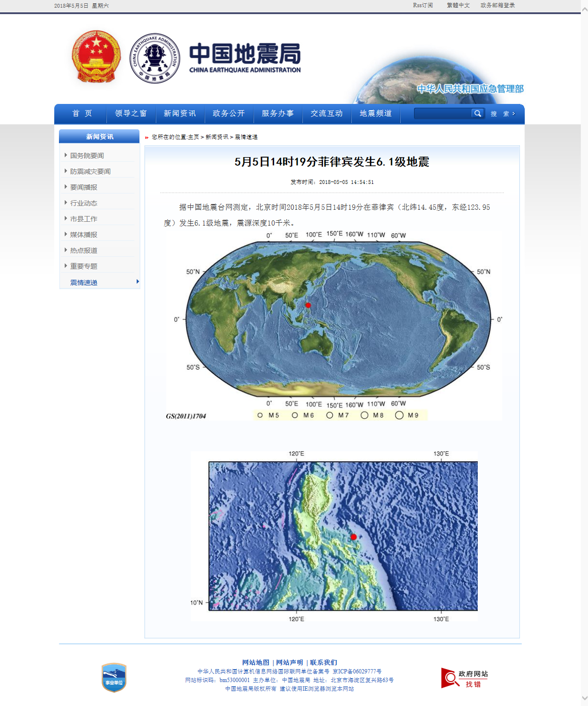Click the national emblem logo
The height and width of the screenshot is (706, 588).
pos(96,57)
